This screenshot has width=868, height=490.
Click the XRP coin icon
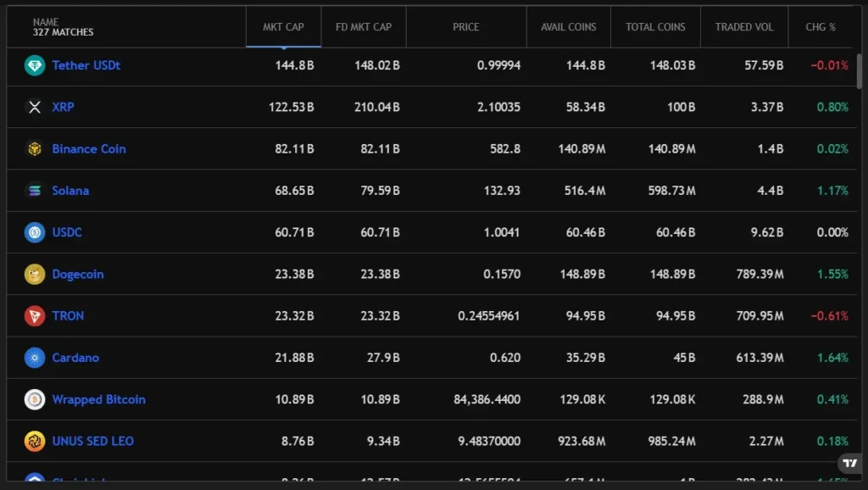[x=35, y=107]
